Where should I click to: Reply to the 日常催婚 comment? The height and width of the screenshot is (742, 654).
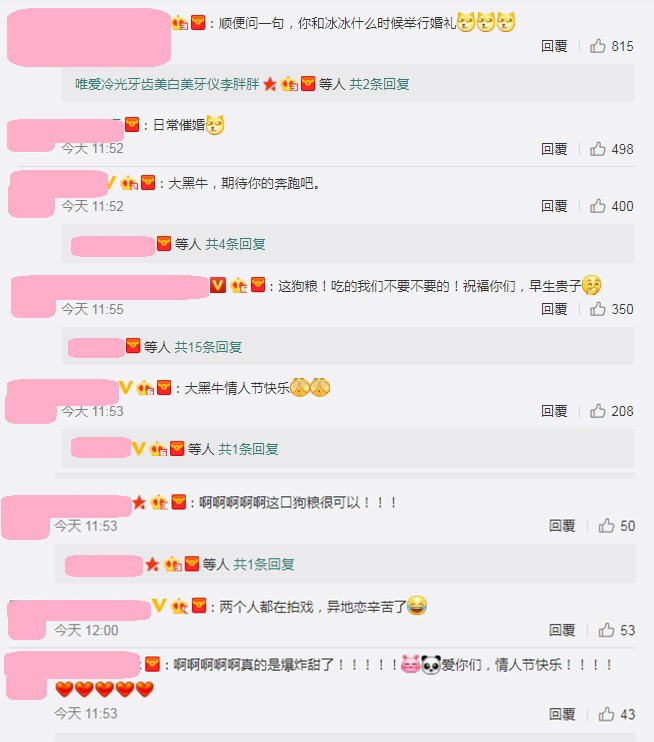point(554,149)
